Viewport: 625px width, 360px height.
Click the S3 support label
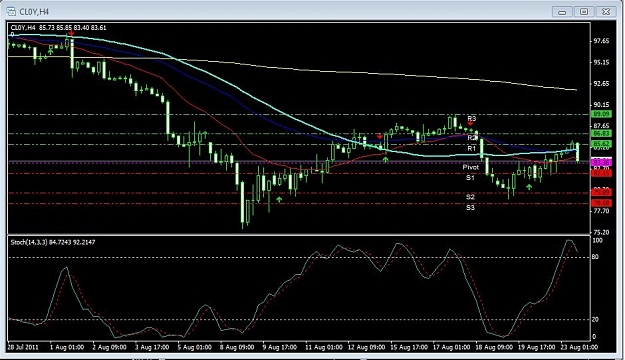pos(470,207)
